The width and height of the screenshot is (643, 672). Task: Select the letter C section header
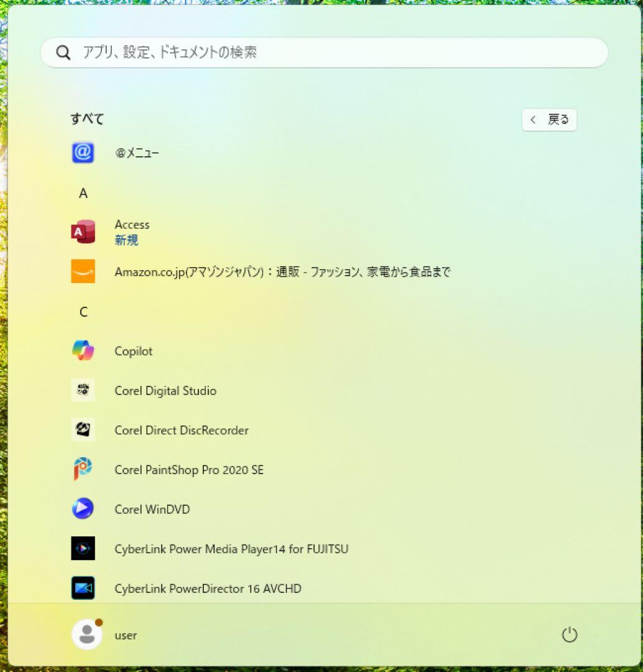tap(83, 312)
